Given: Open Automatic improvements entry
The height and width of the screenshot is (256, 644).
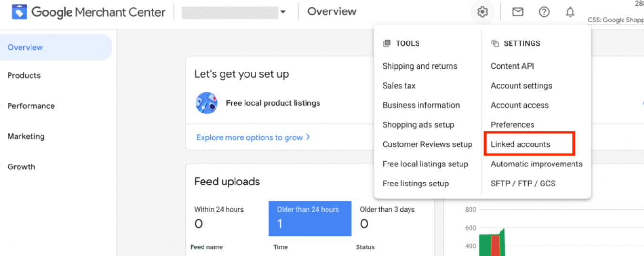Looking at the screenshot, I should [537, 164].
